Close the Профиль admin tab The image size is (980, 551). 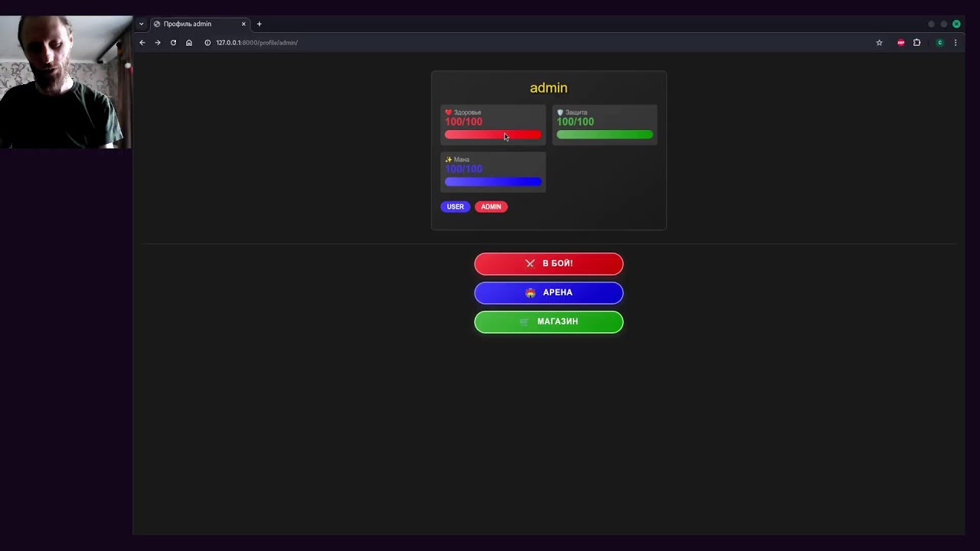(243, 24)
